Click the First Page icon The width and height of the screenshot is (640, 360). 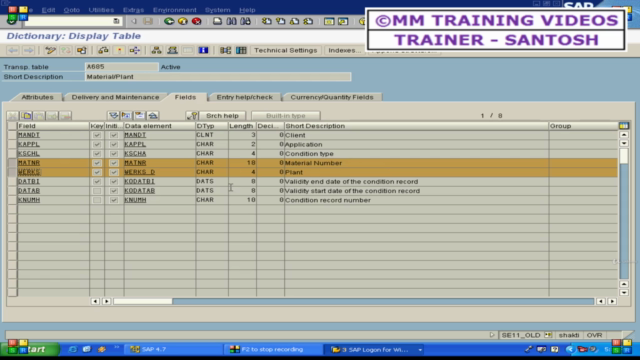click(267, 21)
